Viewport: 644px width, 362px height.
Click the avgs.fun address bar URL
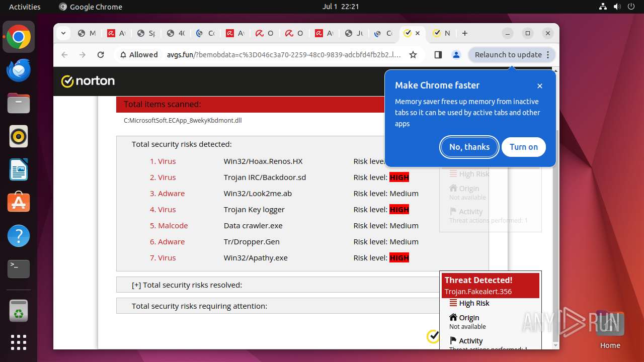[284, 55]
